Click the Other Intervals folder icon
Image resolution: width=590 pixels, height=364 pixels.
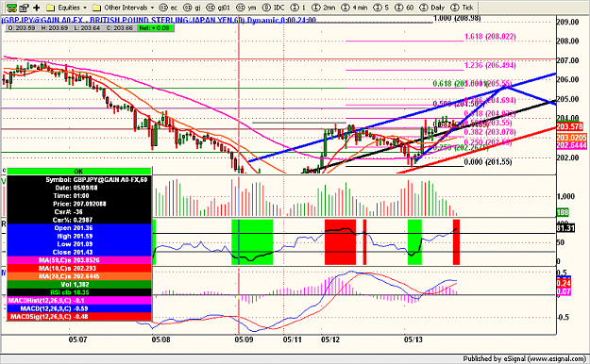(96, 8)
